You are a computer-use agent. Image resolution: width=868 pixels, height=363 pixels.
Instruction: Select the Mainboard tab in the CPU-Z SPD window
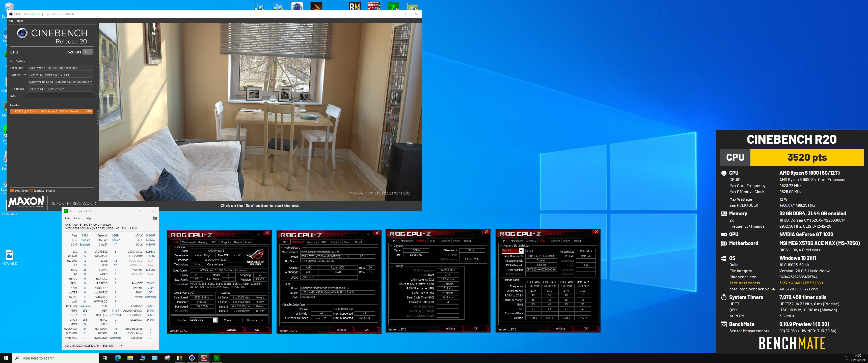tap(517, 241)
